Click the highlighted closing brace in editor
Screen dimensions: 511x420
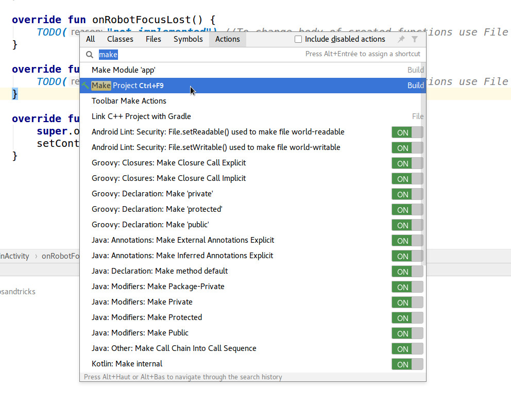coord(14,94)
